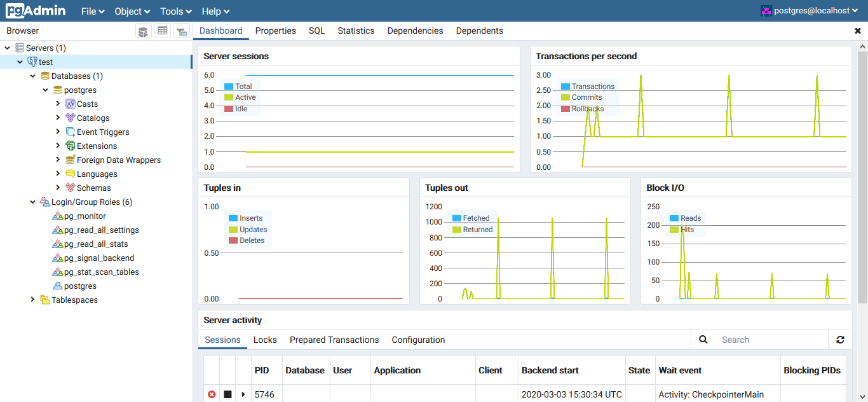Screen dimensions: 868x402
Task: Click the Query Tool icon in Browser panel
Action: [x=144, y=31]
